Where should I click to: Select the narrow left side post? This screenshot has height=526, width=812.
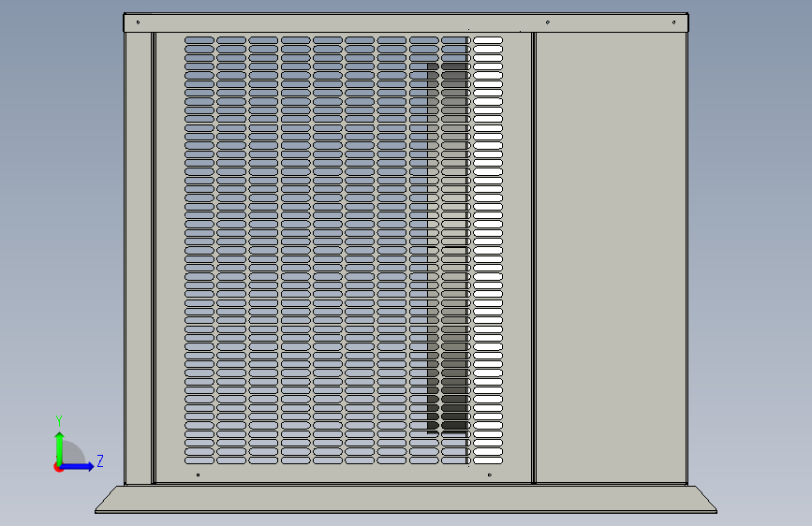tap(139, 257)
